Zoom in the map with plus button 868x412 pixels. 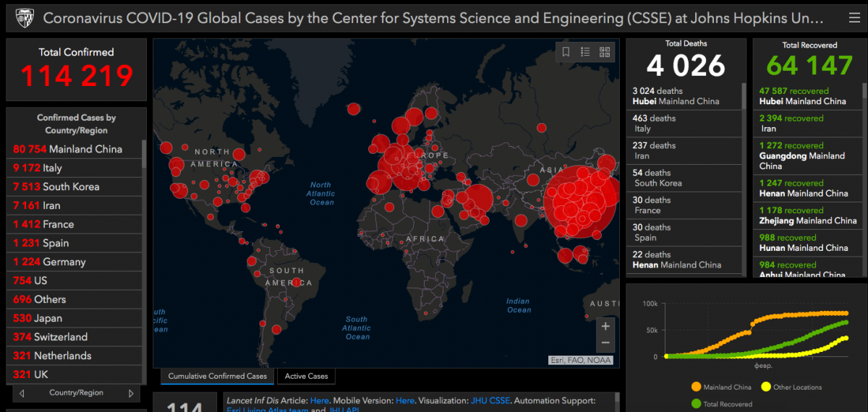coord(605,326)
